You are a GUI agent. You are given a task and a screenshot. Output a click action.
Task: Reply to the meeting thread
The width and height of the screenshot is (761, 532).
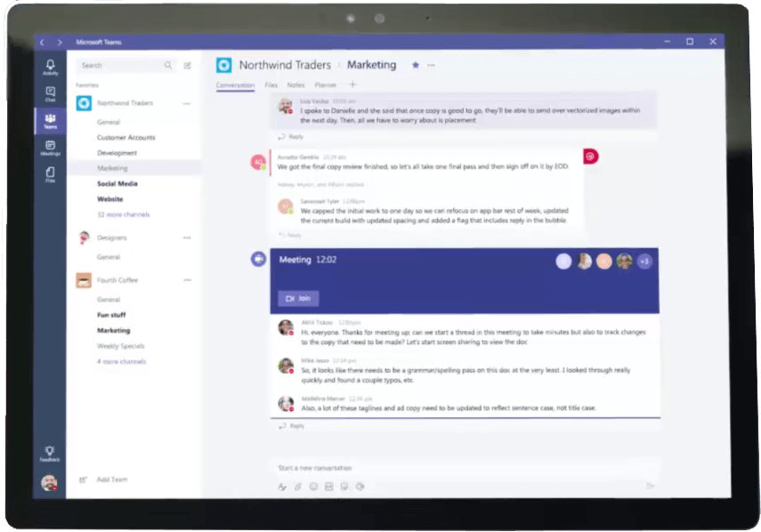click(x=292, y=426)
